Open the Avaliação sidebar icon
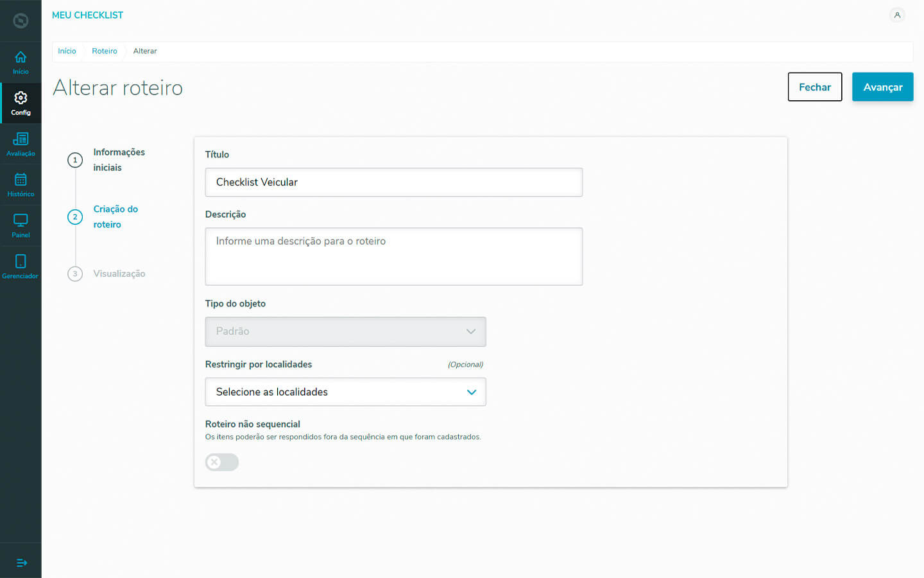This screenshot has height=578, width=924. (x=21, y=144)
